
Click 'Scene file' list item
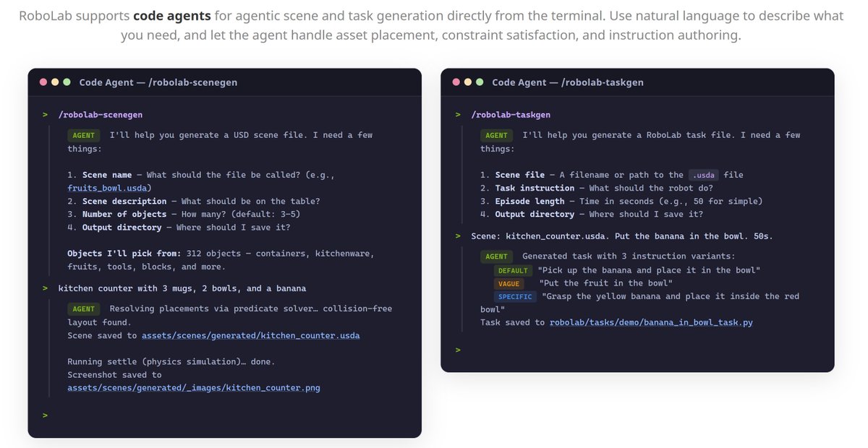coord(612,175)
